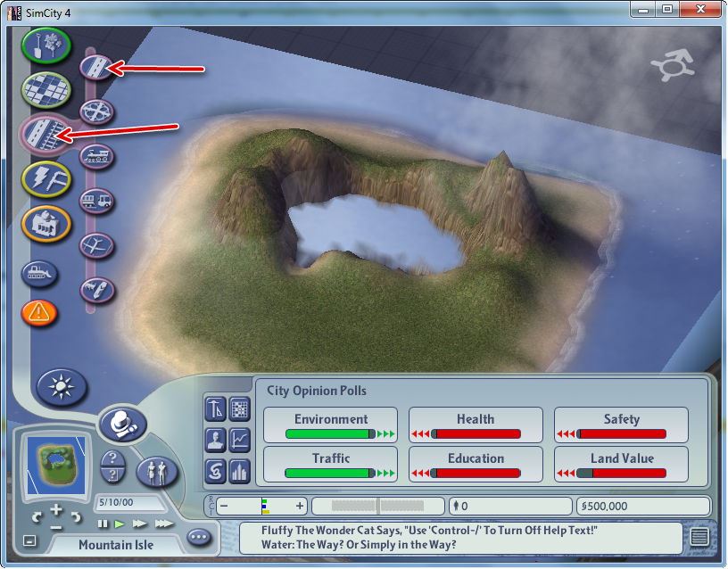Viewport: 728px width, 569px height.
Task: Open the Safety opinion poll
Action: [621, 425]
